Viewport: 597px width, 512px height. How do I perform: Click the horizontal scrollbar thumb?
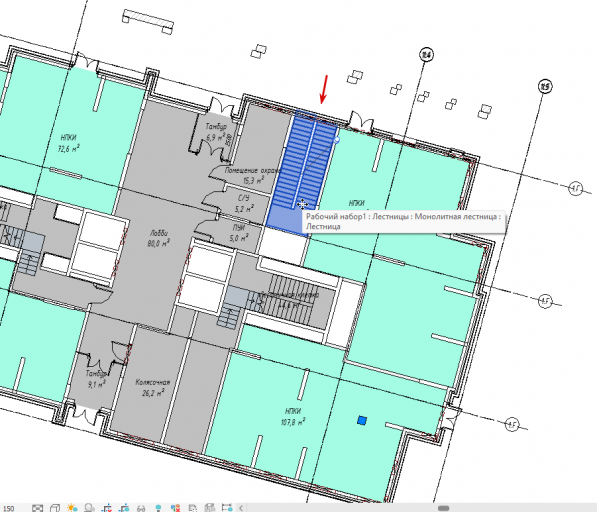tap(444, 508)
